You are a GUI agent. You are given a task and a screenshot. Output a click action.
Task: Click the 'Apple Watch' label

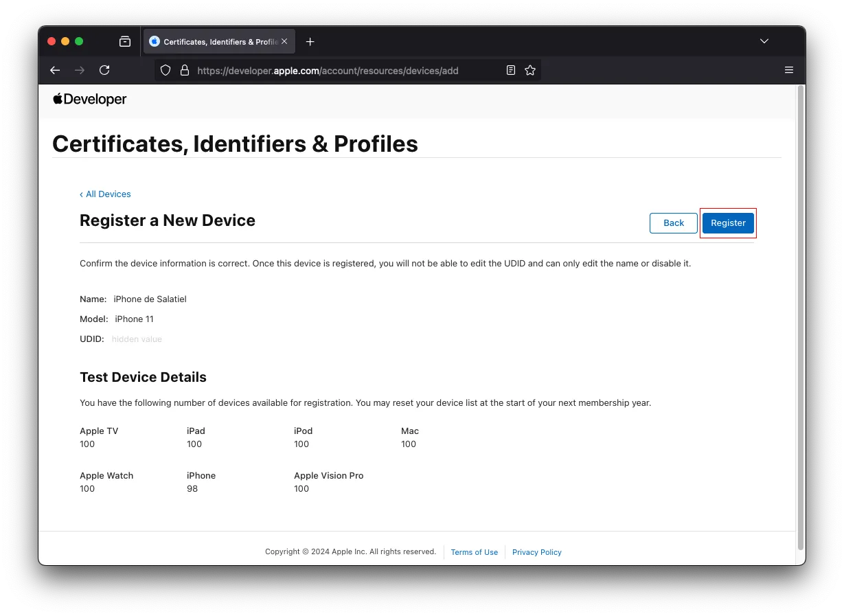point(106,475)
